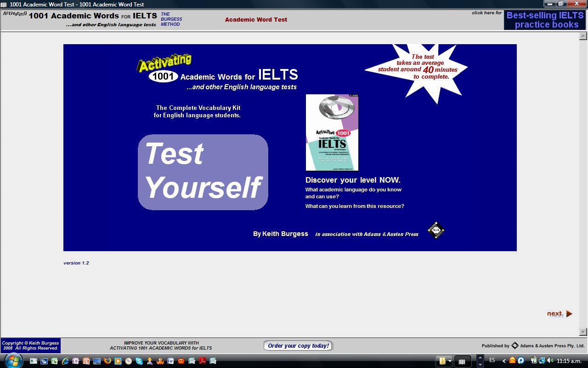
Task: Launch Adobe Reader from quick launch
Action: (x=202, y=361)
